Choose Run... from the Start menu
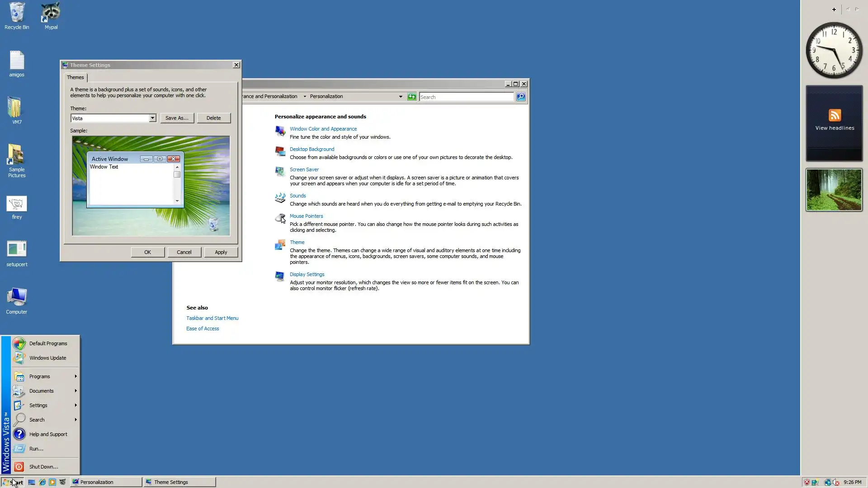 pos(36,449)
